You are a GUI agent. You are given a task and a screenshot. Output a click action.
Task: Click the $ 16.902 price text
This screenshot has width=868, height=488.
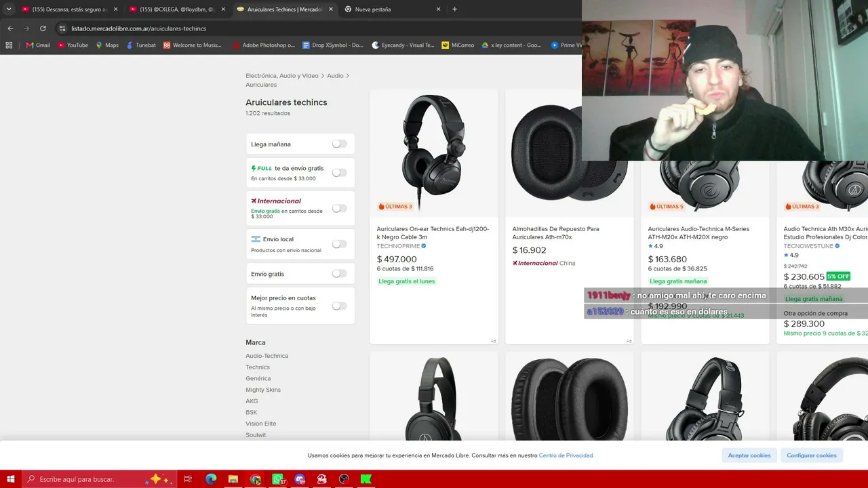click(529, 250)
